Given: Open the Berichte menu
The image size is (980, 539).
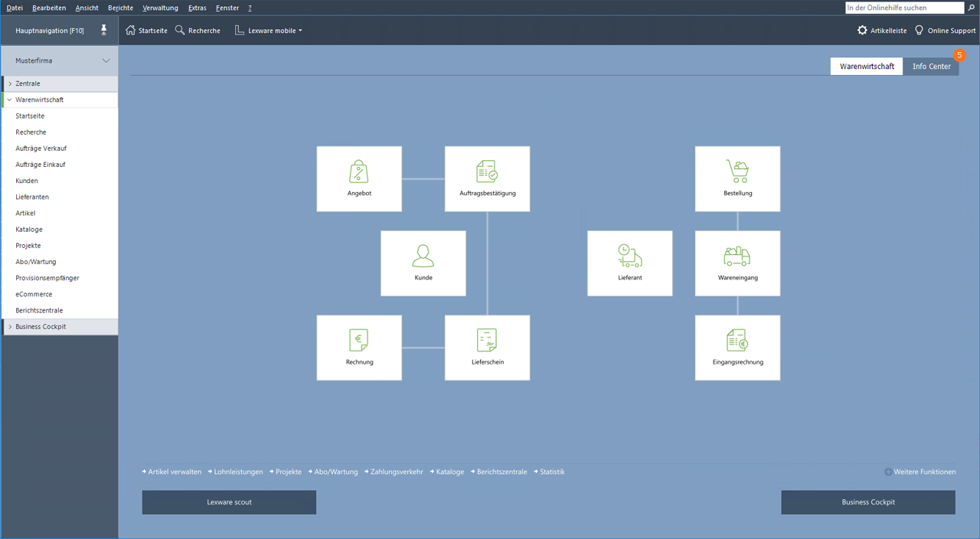Looking at the screenshot, I should point(120,8).
